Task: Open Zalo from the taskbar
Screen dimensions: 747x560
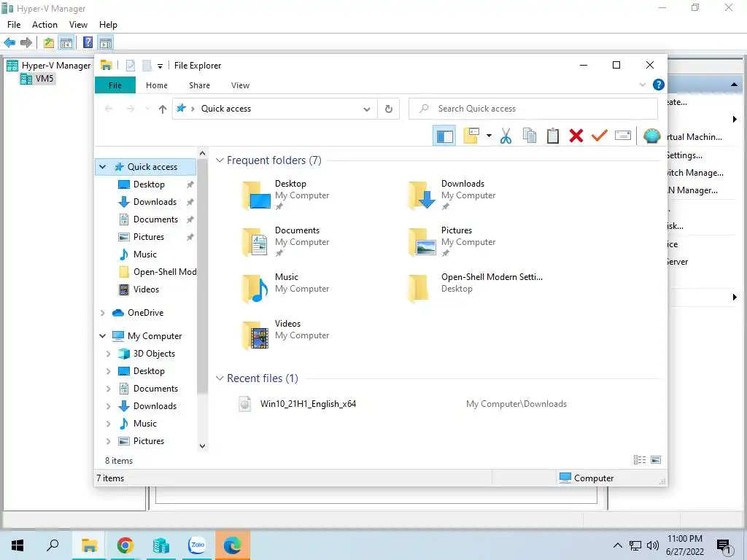Action: pos(196,545)
